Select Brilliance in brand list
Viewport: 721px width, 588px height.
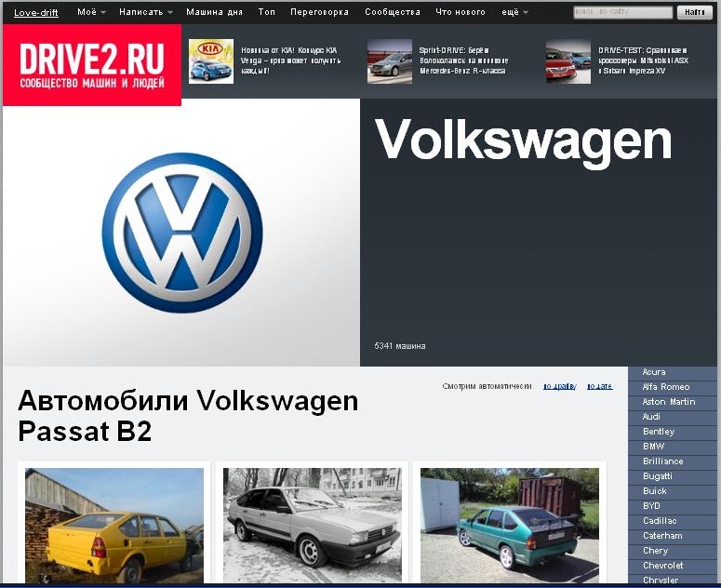tap(663, 461)
